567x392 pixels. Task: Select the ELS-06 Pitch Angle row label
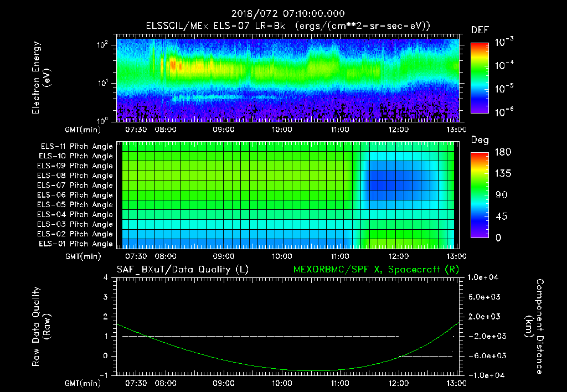(75, 195)
